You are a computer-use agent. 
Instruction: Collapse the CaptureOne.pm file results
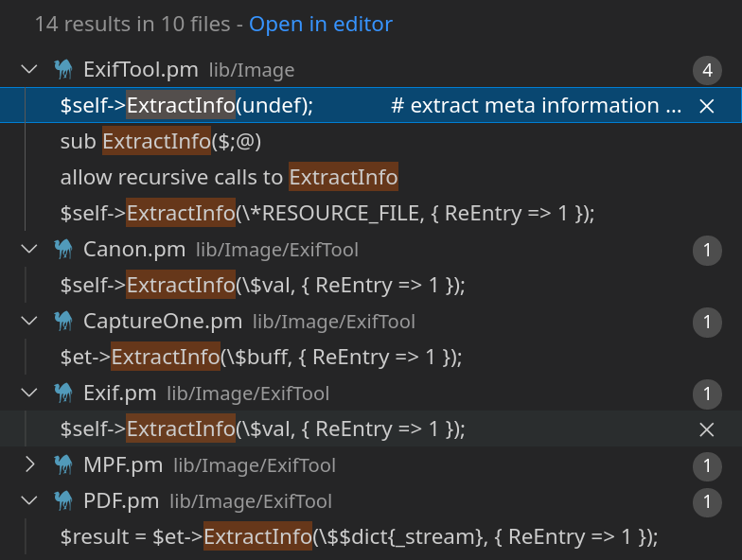pos(29,322)
